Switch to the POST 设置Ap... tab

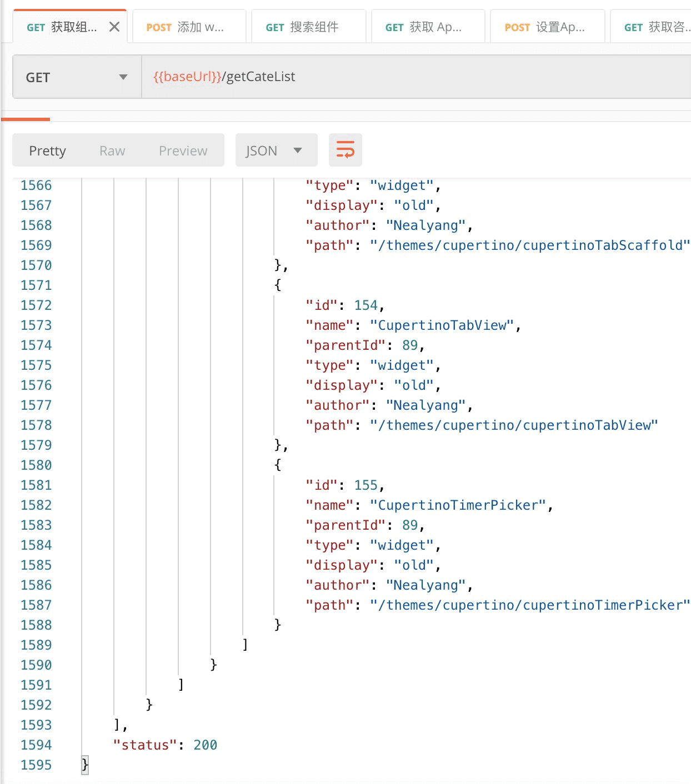click(547, 27)
